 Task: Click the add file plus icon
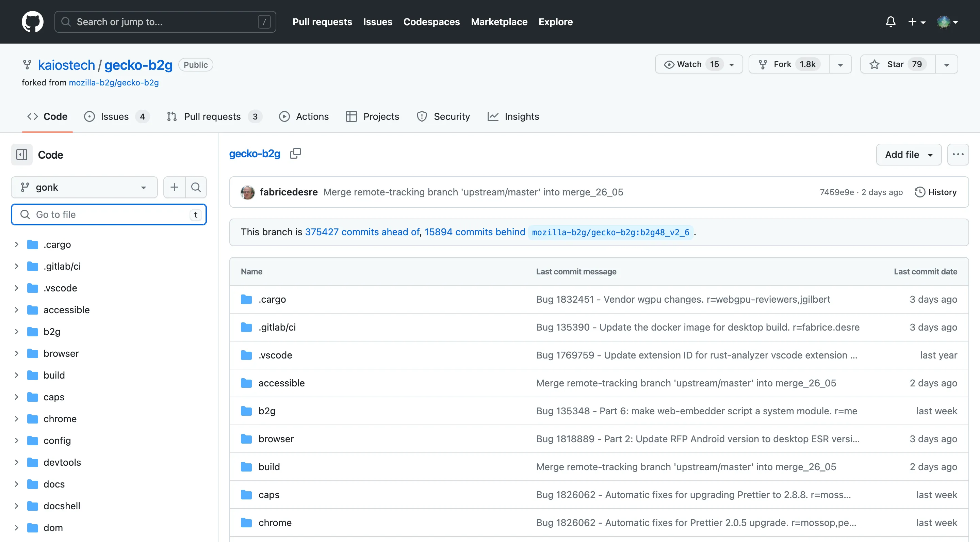tap(174, 187)
